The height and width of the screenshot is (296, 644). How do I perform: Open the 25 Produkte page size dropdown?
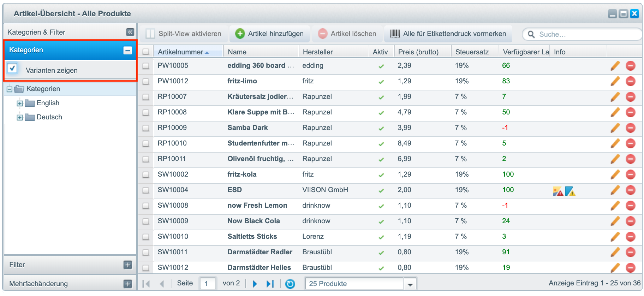point(410,284)
